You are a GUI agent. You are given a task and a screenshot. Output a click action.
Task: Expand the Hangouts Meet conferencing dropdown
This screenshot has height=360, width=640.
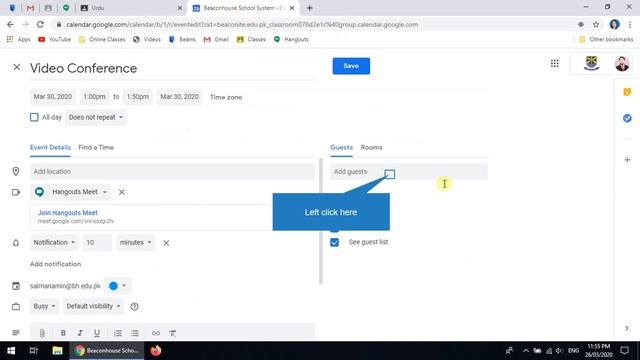pyautogui.click(x=71, y=192)
